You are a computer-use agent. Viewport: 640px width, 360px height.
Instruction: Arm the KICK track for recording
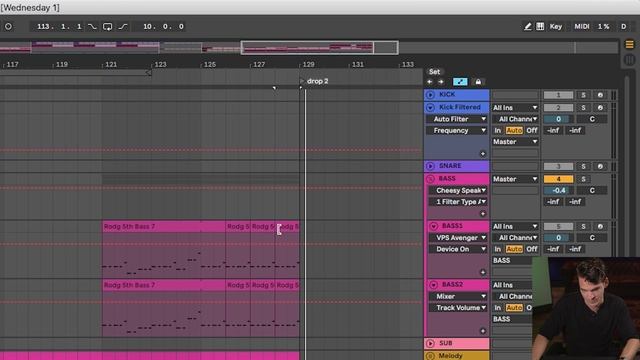pyautogui.click(x=600, y=95)
